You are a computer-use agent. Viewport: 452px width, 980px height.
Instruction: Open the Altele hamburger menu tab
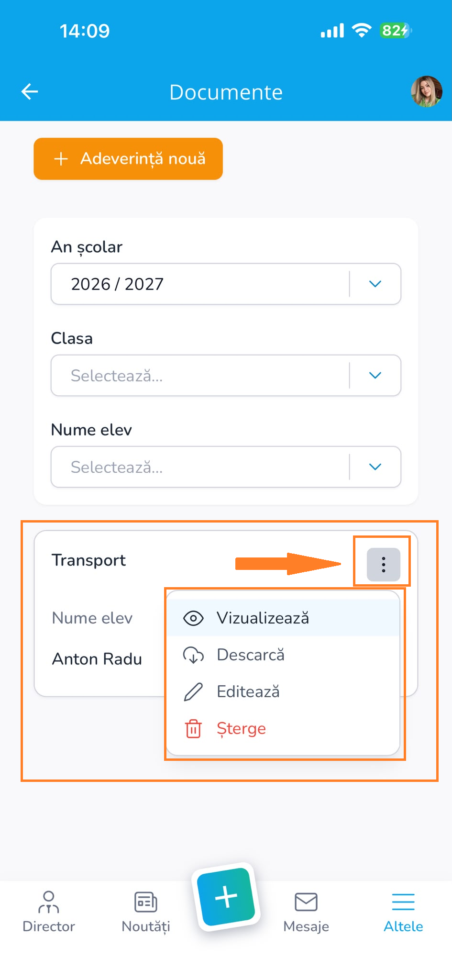(x=403, y=912)
